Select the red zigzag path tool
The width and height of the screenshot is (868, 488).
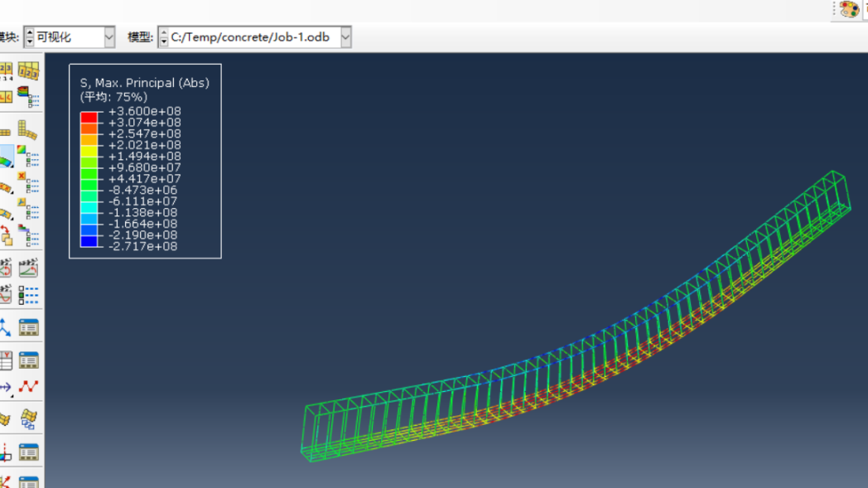tap(28, 387)
